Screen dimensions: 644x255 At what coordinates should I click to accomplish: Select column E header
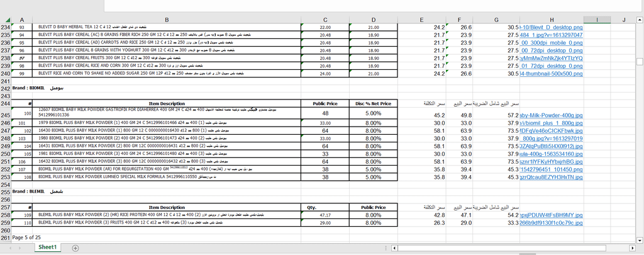pyautogui.click(x=422, y=20)
